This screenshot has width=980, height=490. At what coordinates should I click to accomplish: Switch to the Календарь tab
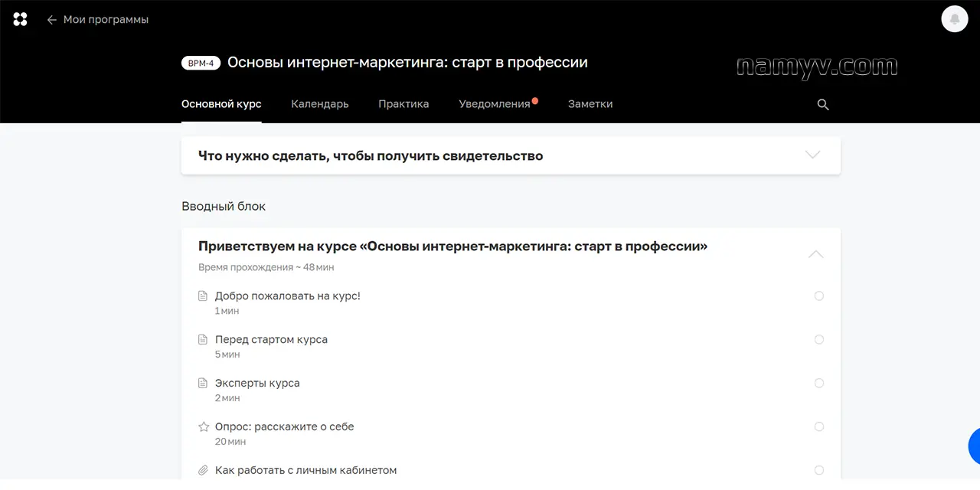tap(319, 104)
